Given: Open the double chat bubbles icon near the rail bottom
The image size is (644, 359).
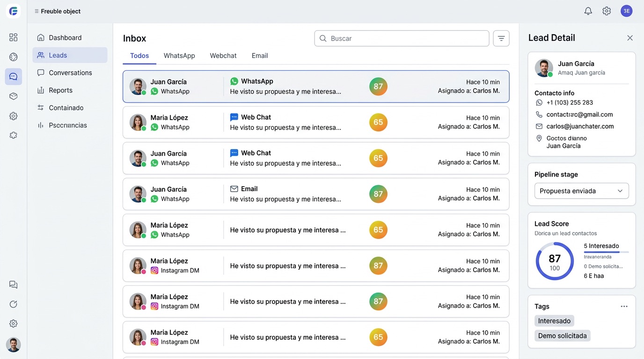Looking at the screenshot, I should click(13, 285).
